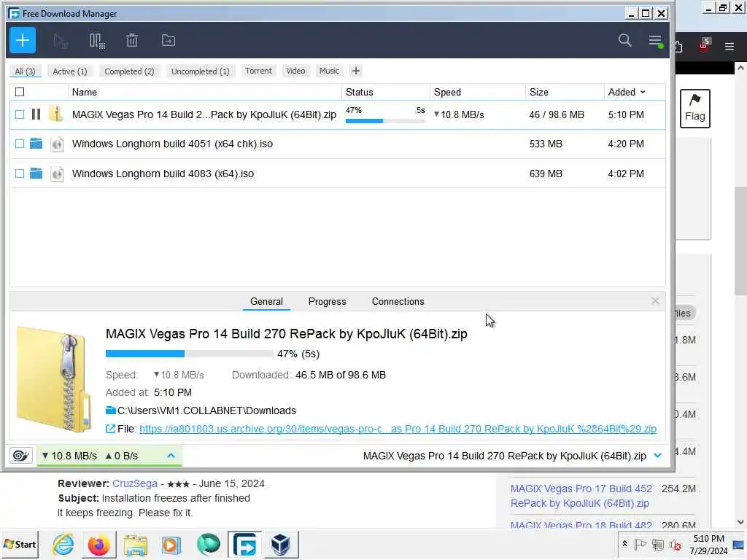747x560 pixels.
Task: Click the zip file icon in MAGIX row
Action: tap(56, 114)
